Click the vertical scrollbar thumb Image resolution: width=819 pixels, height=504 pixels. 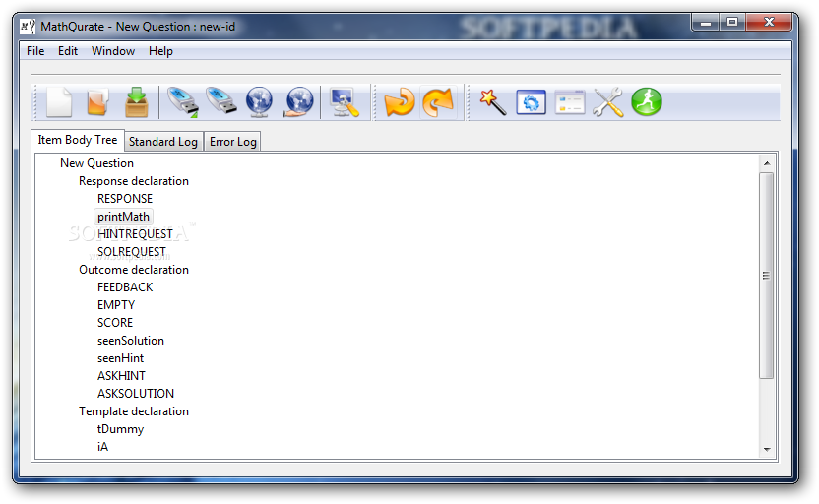tap(766, 276)
